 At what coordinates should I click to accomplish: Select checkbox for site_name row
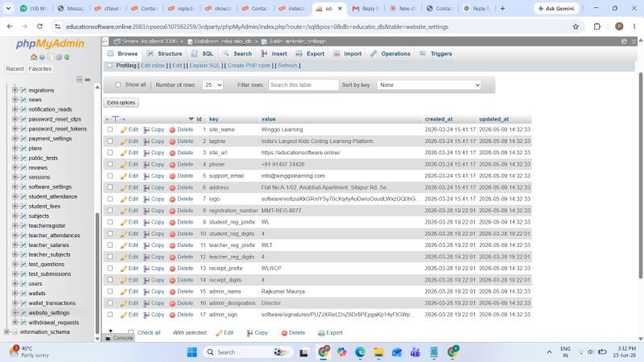pos(110,130)
